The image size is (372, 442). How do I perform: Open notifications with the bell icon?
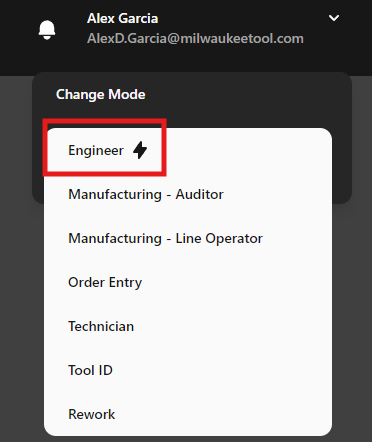coord(47,30)
